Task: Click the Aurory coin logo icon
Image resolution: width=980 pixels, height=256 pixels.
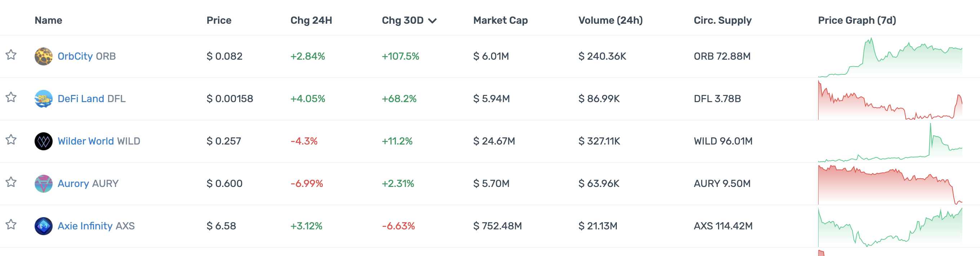Action: 43,183
